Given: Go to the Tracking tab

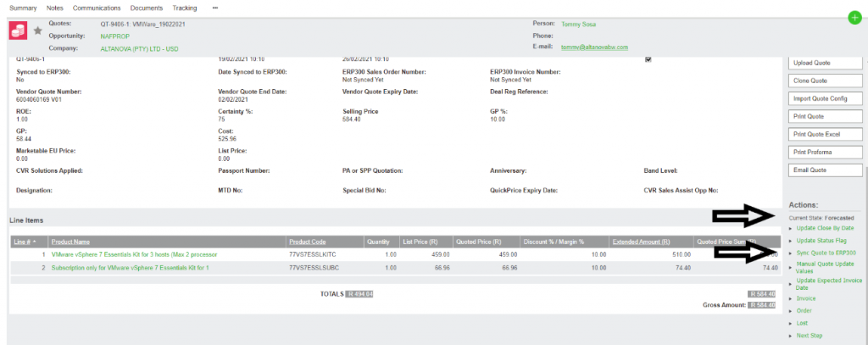Looking at the screenshot, I should pos(184,8).
